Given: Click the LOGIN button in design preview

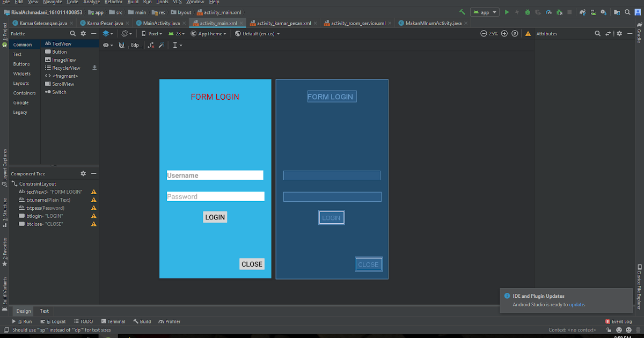Looking at the screenshot, I should pyautogui.click(x=215, y=217).
